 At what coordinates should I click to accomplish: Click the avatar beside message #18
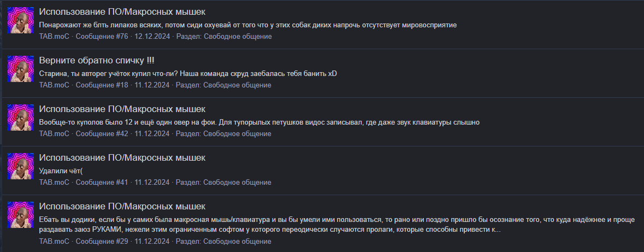tap(21, 69)
